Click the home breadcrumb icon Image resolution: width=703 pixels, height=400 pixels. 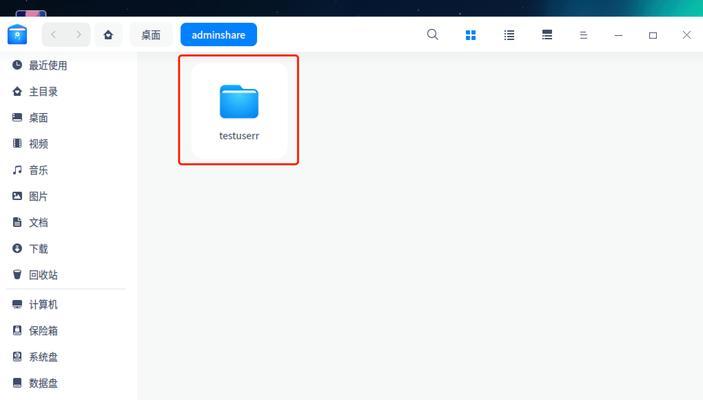(108, 35)
